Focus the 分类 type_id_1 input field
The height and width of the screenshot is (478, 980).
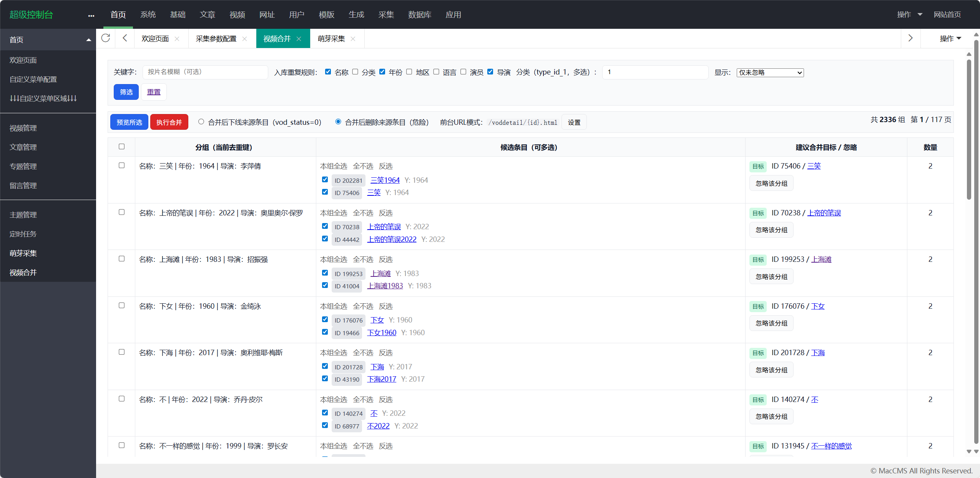coord(655,72)
